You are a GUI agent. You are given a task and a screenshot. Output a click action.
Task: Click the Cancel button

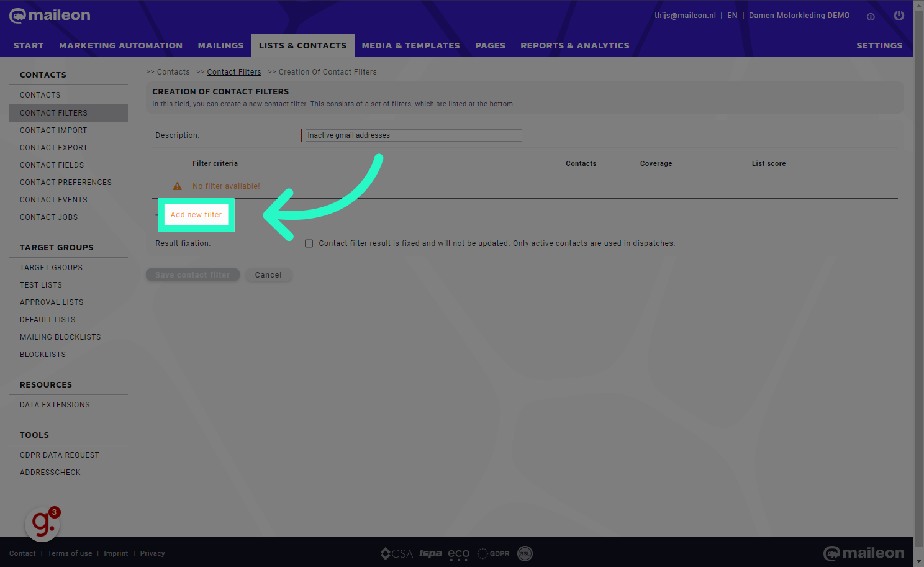(x=268, y=275)
